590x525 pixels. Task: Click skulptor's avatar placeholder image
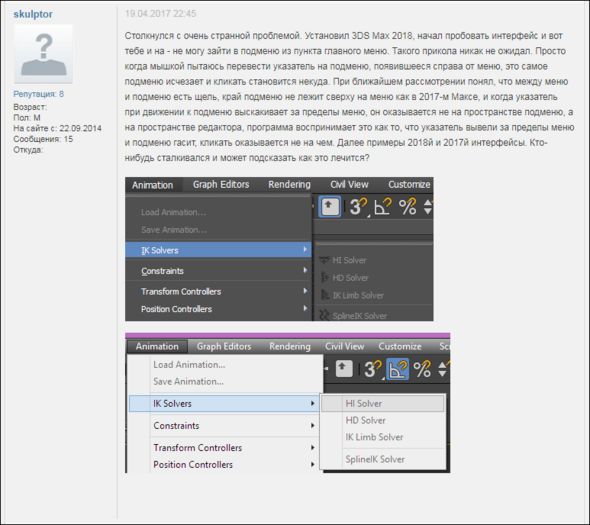(44, 54)
